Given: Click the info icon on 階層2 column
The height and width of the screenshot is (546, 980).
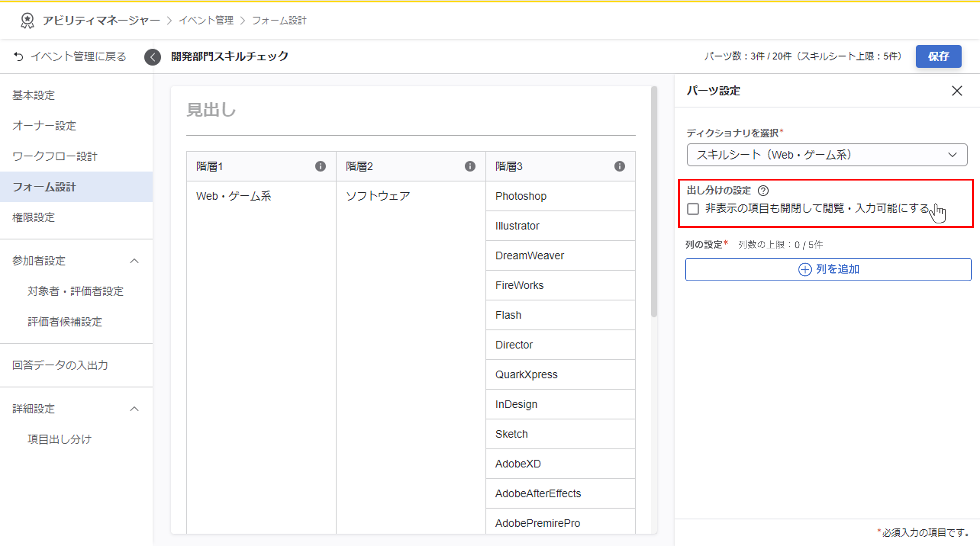Looking at the screenshot, I should click(470, 166).
